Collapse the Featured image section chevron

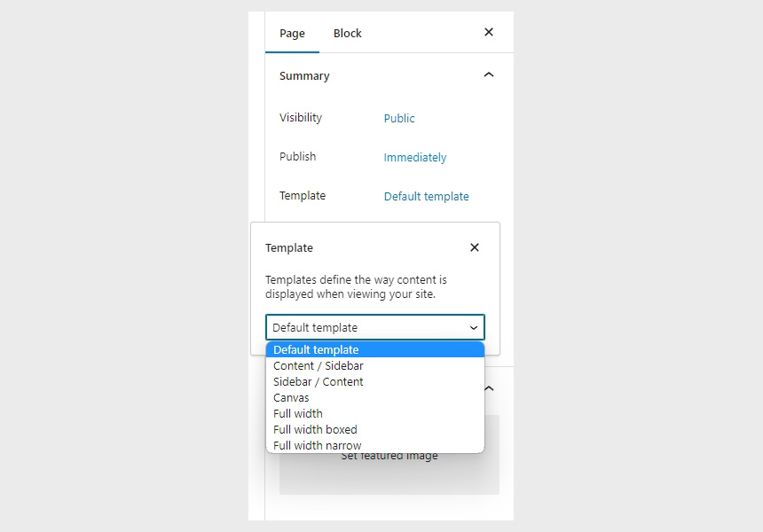tap(490, 388)
